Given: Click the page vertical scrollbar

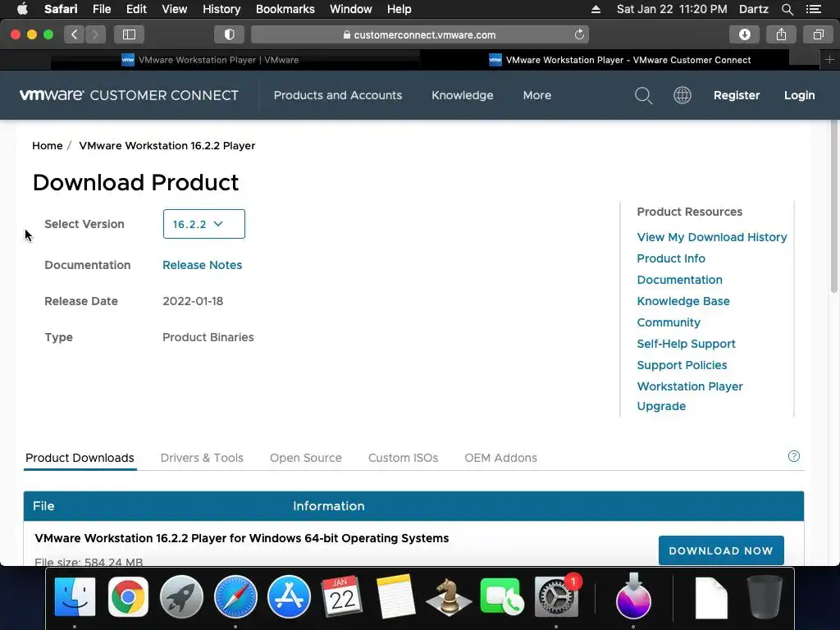Looking at the screenshot, I should [x=834, y=206].
